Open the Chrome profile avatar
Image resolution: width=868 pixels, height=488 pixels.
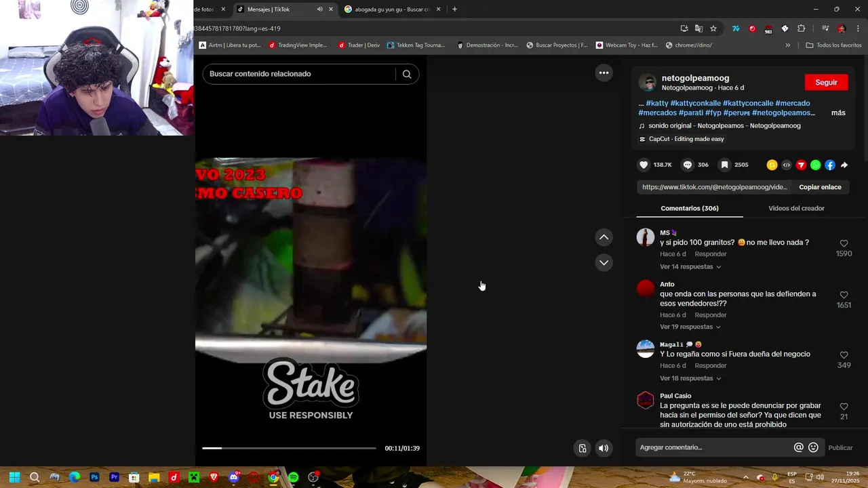click(842, 28)
